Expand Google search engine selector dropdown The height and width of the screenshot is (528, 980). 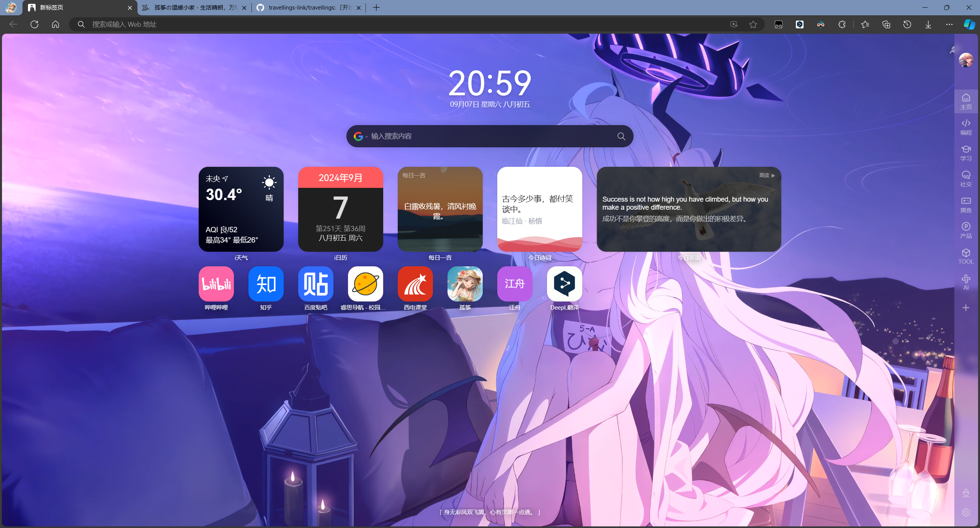(x=361, y=136)
